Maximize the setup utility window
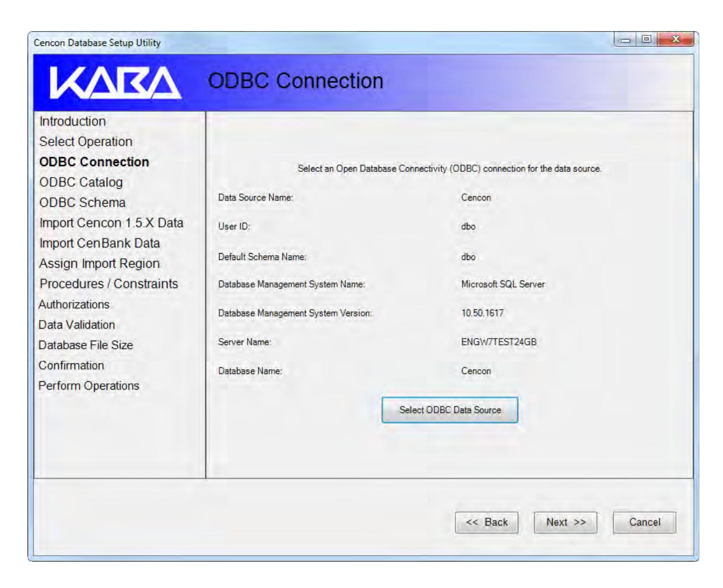Image resolution: width=723 pixels, height=588 pixels. coord(645,40)
